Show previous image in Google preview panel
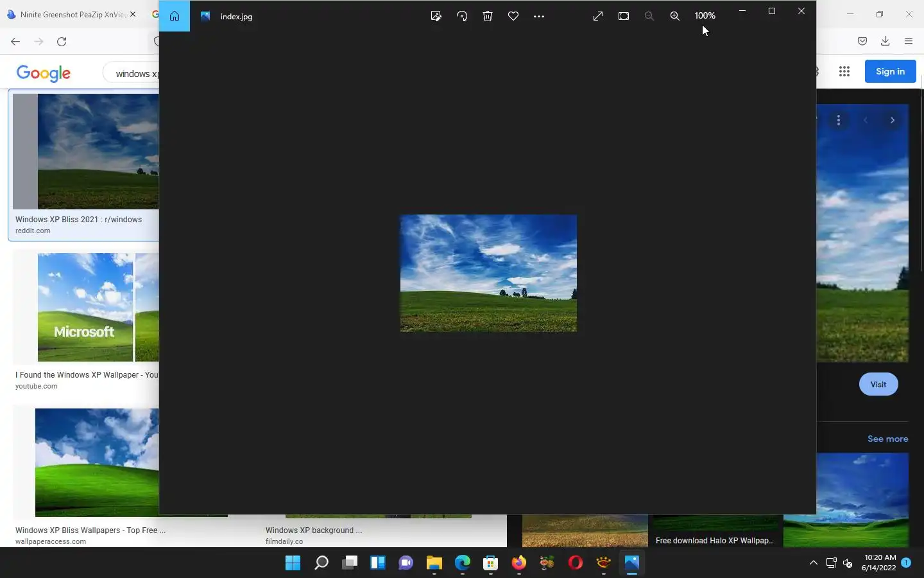Screen dimensions: 924x578 (866, 120)
